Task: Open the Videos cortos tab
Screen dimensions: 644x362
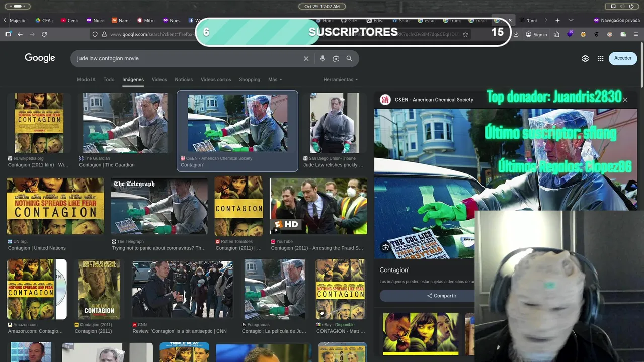Action: [x=216, y=79]
